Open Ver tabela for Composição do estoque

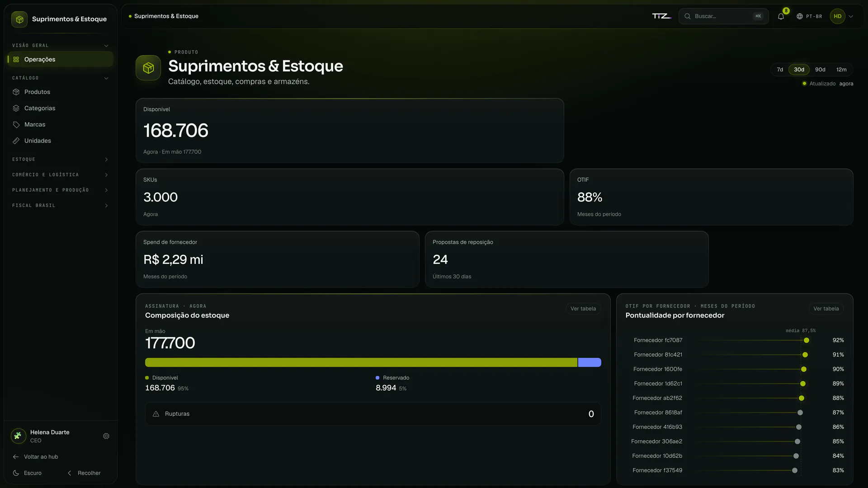pos(583,309)
